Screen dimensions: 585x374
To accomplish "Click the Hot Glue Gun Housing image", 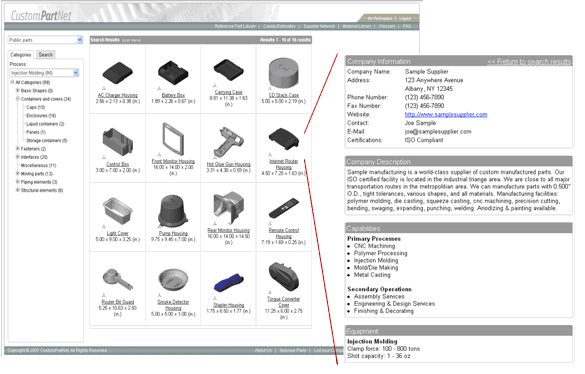I will point(228,142).
